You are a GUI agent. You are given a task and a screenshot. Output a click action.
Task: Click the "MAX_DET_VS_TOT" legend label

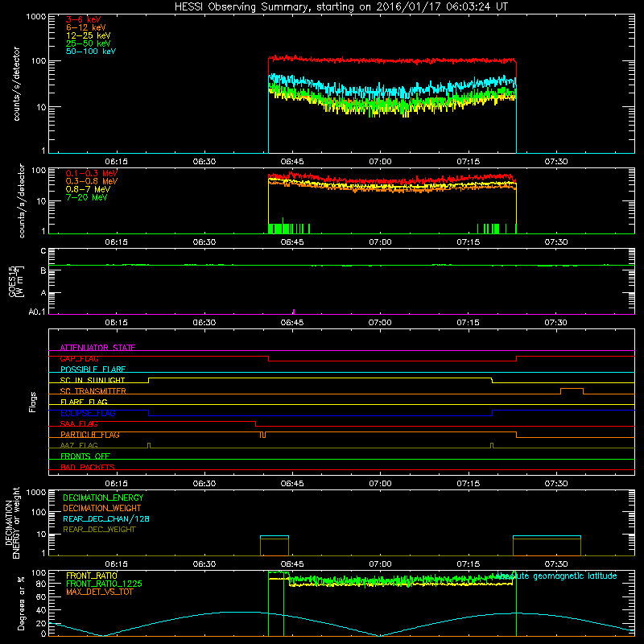pyautogui.click(x=99, y=592)
